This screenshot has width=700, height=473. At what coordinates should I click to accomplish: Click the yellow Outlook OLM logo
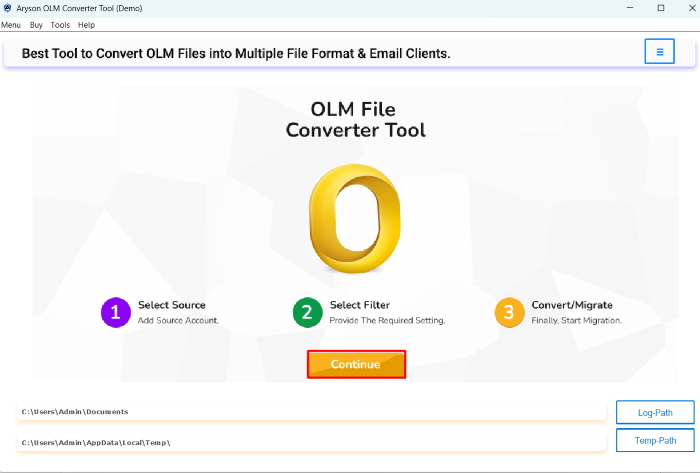355,218
